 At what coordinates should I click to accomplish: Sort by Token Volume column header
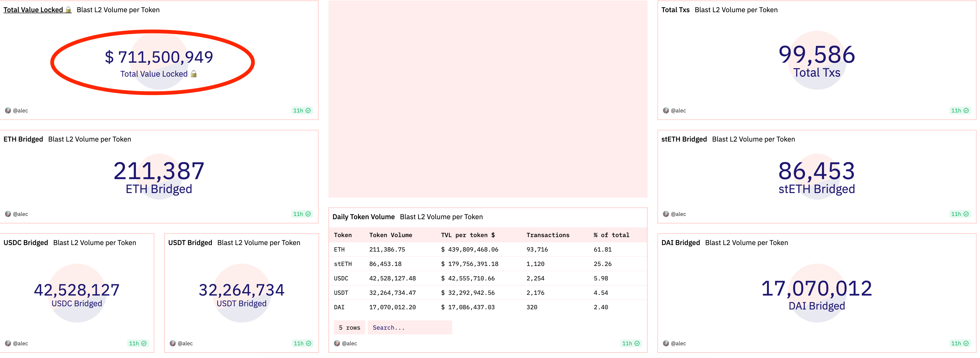pyautogui.click(x=391, y=235)
